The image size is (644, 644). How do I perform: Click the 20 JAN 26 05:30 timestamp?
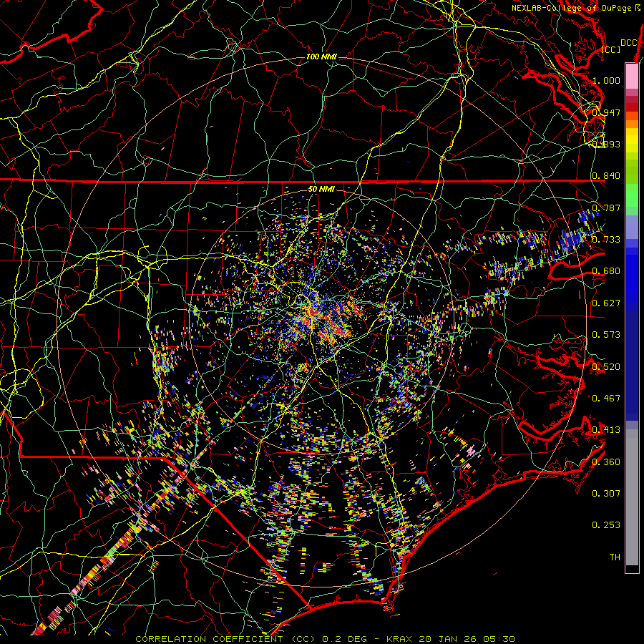point(467,639)
